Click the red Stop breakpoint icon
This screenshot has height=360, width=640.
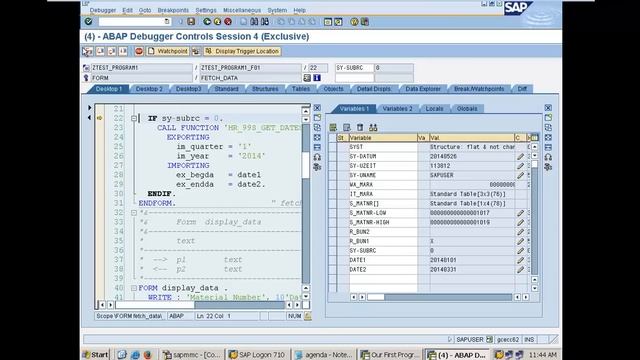pos(139,51)
